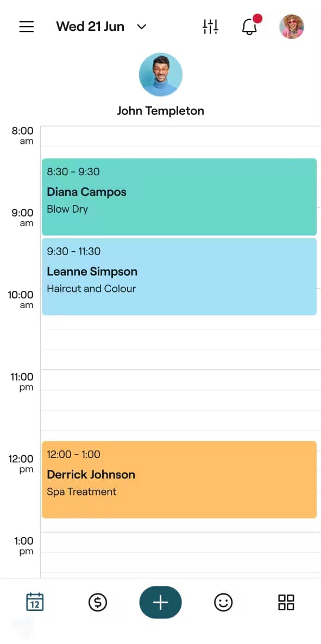The image size is (321, 644).
Task: Open the user profile avatar
Action: click(x=292, y=27)
